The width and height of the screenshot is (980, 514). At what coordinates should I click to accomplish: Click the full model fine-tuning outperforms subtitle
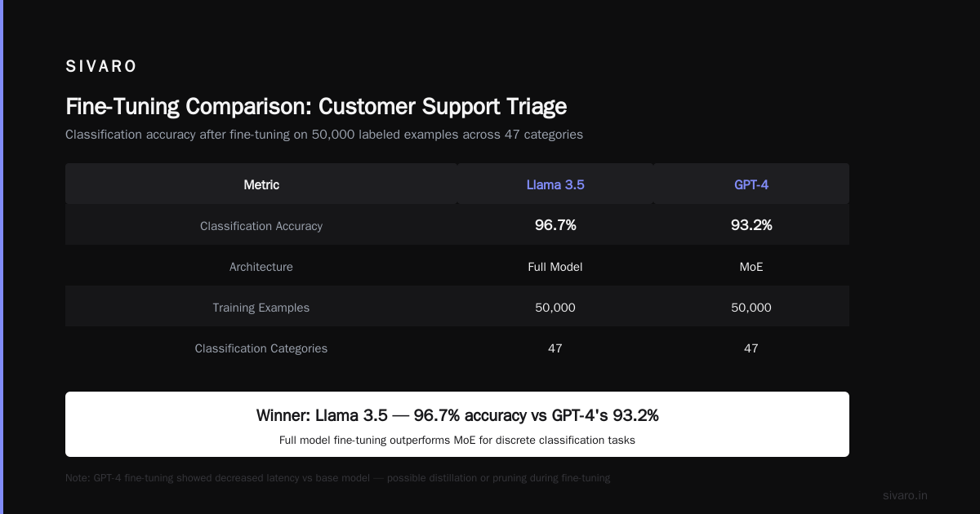tap(457, 440)
